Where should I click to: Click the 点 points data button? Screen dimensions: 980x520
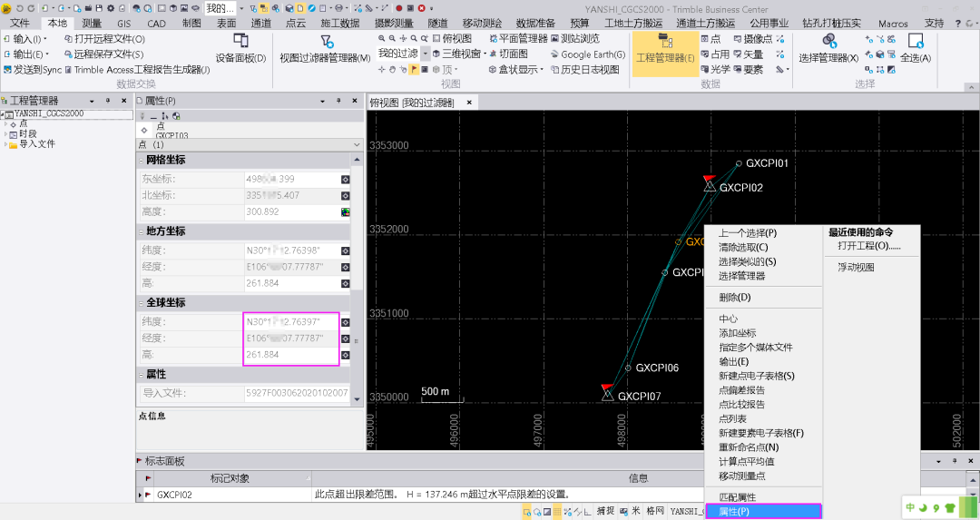pyautogui.click(x=710, y=39)
